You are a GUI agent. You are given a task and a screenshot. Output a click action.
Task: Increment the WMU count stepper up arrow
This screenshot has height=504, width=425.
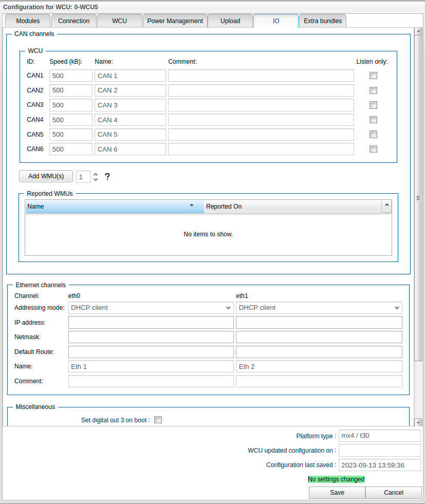pos(96,174)
